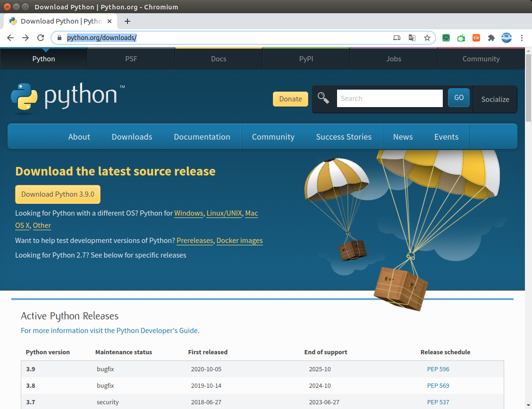Open the PEP 569 release schedule
The width and height of the screenshot is (532, 409).
438,385
